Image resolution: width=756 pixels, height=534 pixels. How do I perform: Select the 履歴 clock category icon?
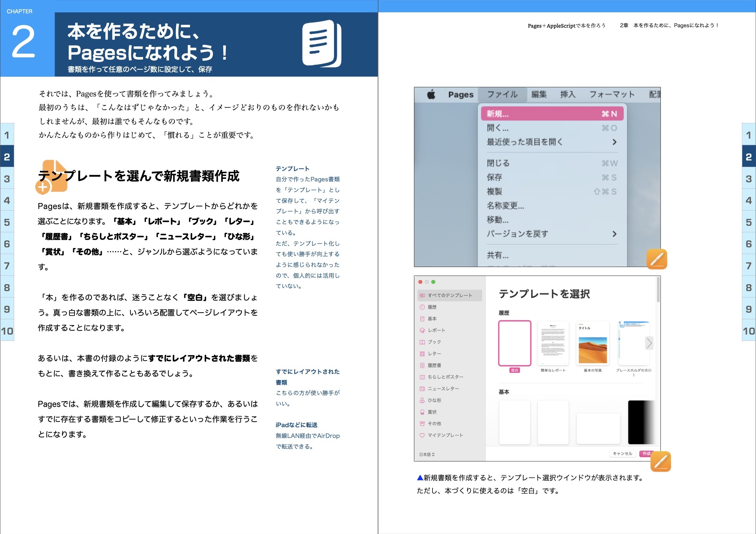pos(422,307)
